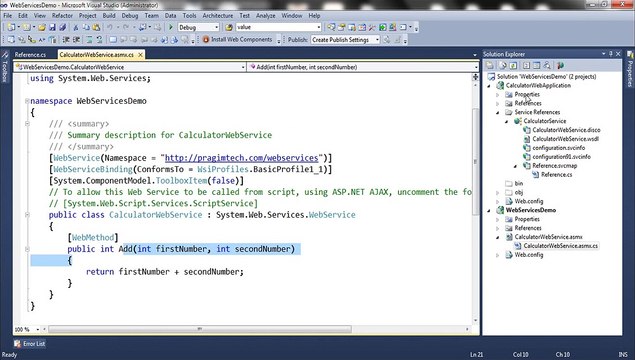Click the editor vertical scrollbar thumb
The image size is (635, 360).
coord(475,161)
